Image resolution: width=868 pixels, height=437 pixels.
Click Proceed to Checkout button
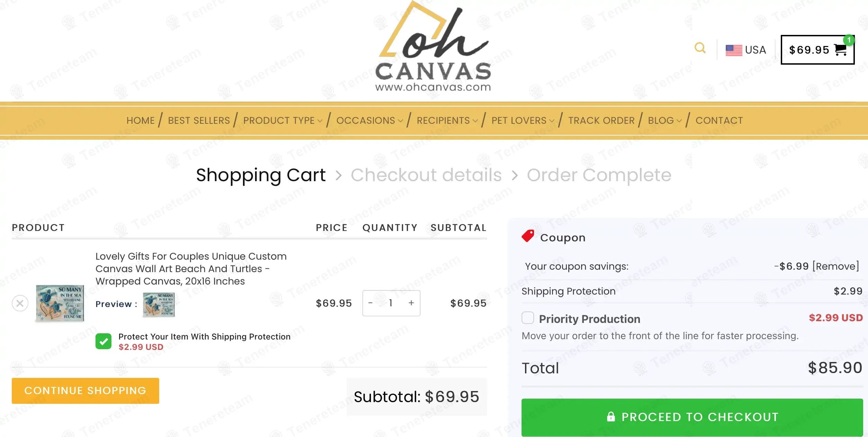pyautogui.click(x=692, y=417)
